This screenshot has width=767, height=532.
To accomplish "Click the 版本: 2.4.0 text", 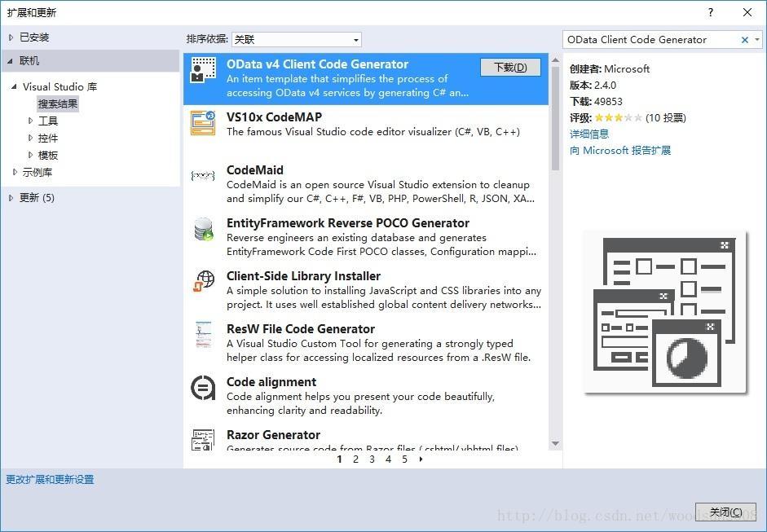I will (593, 85).
